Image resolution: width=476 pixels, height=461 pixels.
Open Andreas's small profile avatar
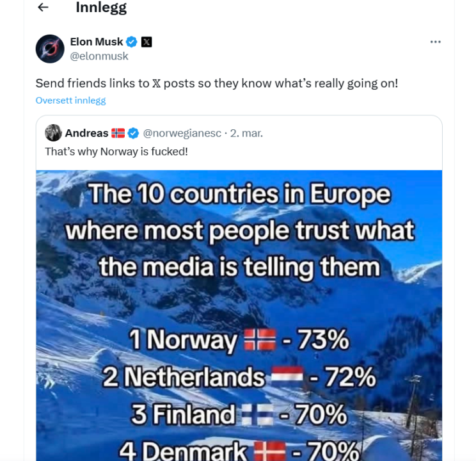(x=53, y=133)
